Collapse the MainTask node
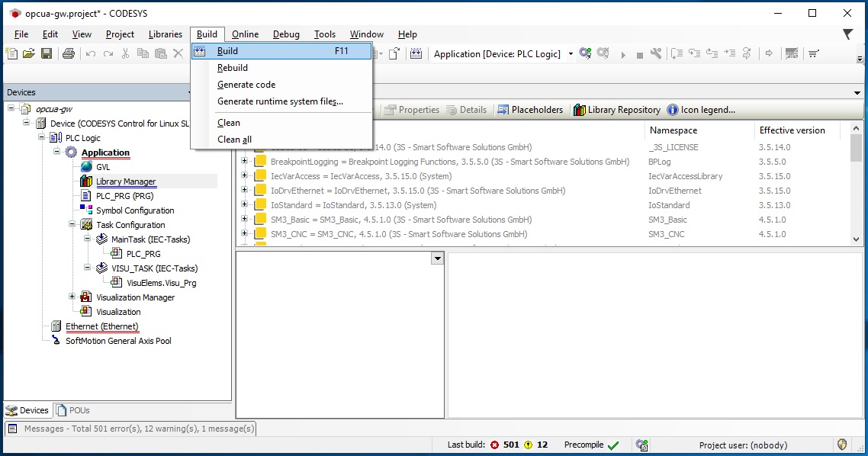The height and width of the screenshot is (456, 868). tap(87, 239)
